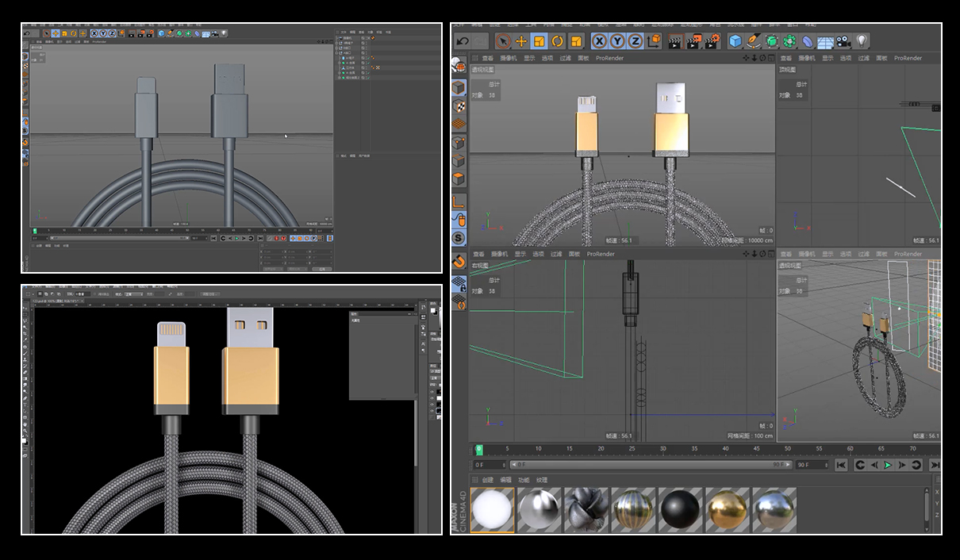Click Go to Start in large Cinema 4D timeline
Screen dimensions: 960x560
point(841,465)
